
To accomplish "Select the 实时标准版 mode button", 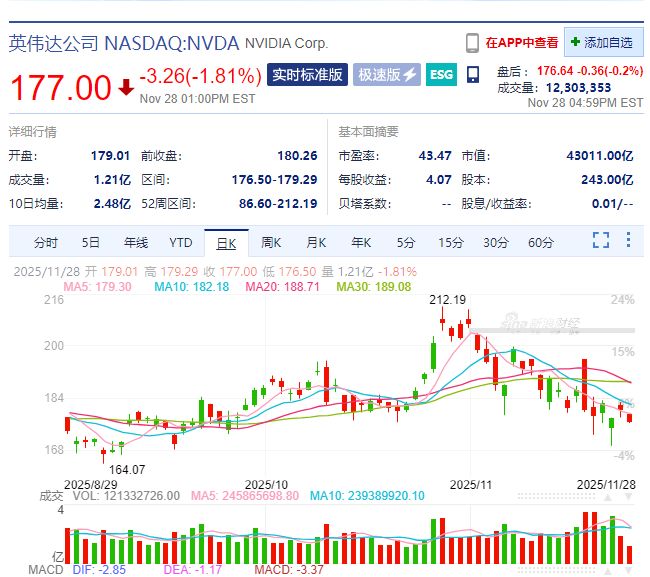I will 308,75.
